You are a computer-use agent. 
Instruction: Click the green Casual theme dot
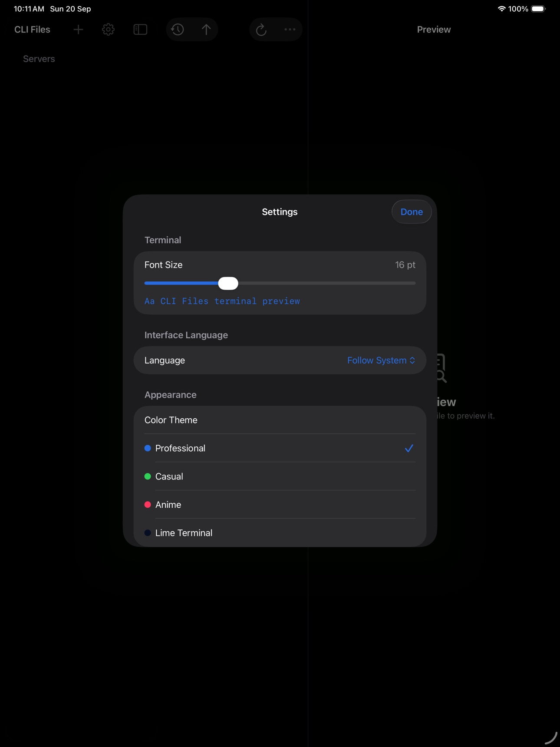[148, 476]
